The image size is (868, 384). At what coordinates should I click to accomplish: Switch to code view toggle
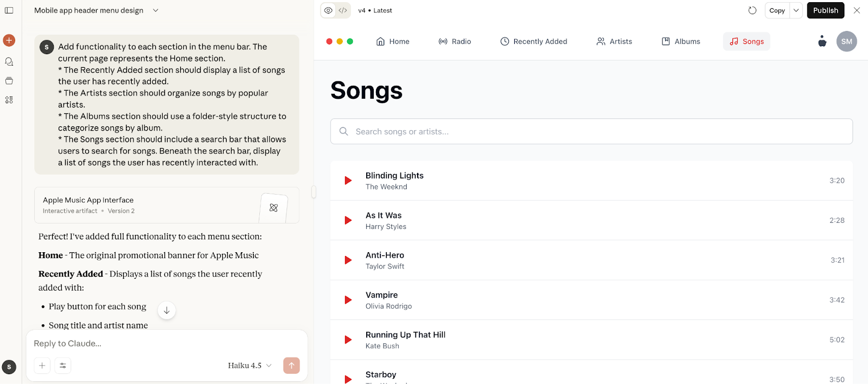coord(343,10)
